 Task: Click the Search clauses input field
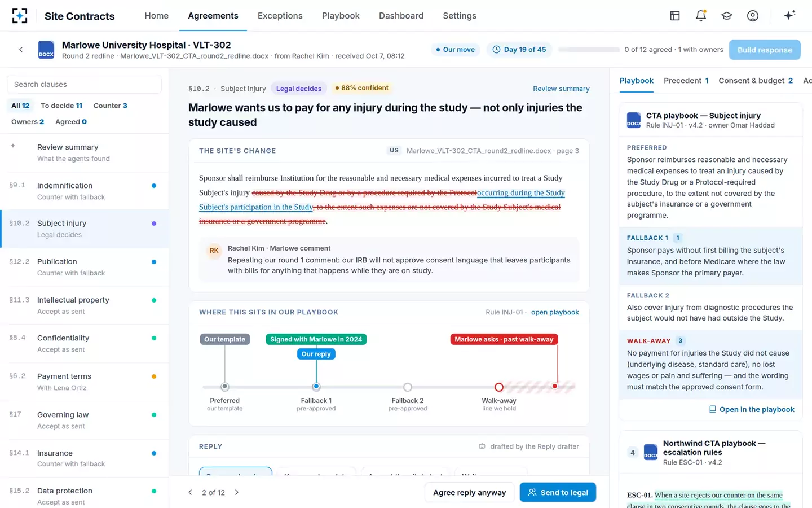(x=85, y=84)
